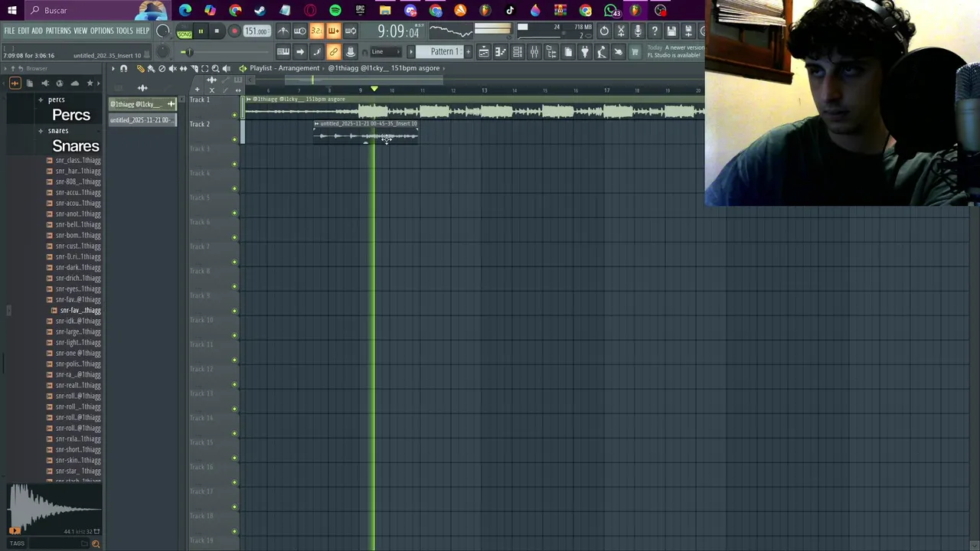Image resolution: width=980 pixels, height=551 pixels.
Task: Open the OPTIONS menu
Action: pyautogui.click(x=102, y=31)
